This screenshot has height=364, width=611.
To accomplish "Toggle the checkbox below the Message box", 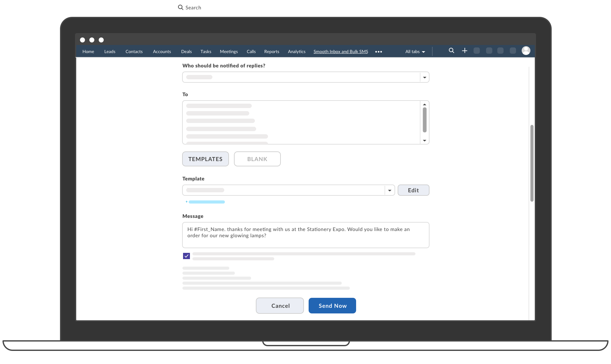I will pos(186,256).
